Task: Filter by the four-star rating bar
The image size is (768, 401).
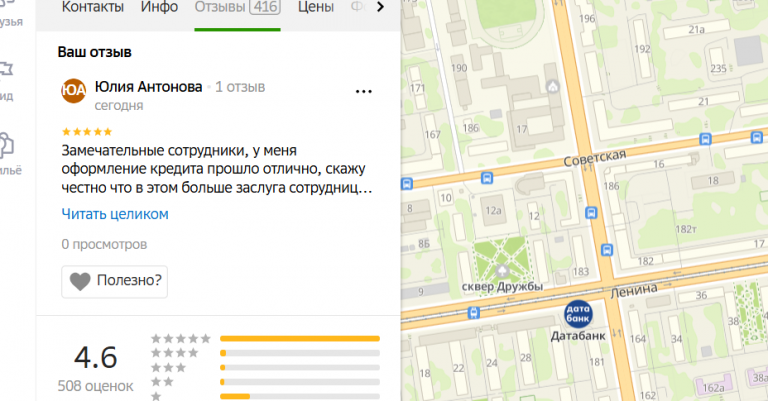Action: pos(300,353)
